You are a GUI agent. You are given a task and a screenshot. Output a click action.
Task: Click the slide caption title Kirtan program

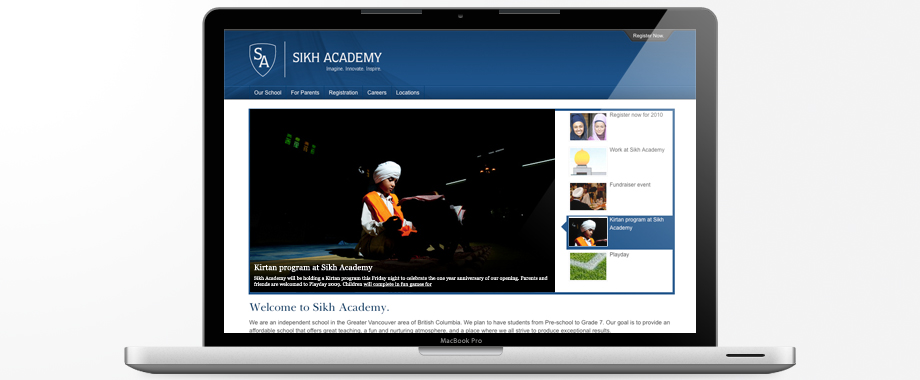pos(313,267)
